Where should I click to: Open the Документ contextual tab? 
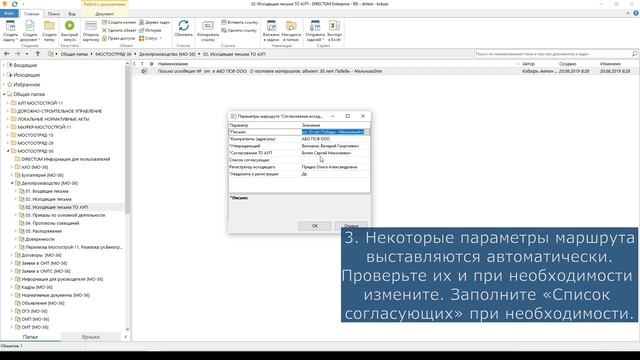[104, 13]
